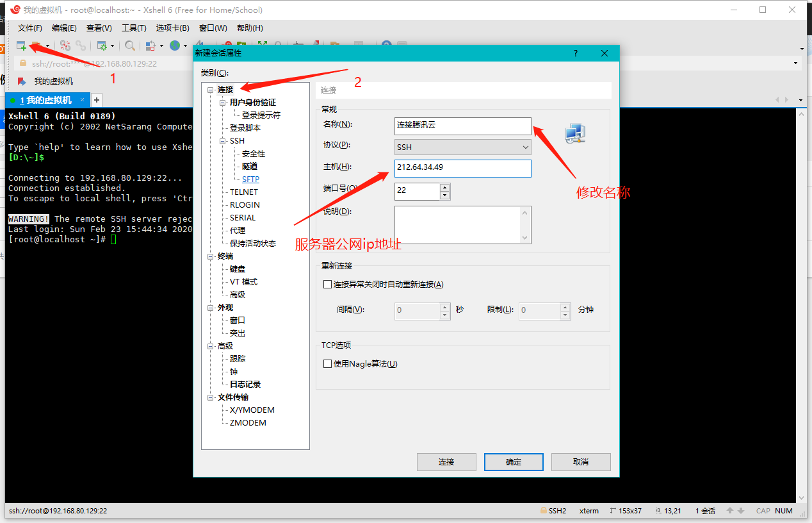Screen dimensions: 812x523
Task: Open the 查看(V) menu
Action: 99,28
